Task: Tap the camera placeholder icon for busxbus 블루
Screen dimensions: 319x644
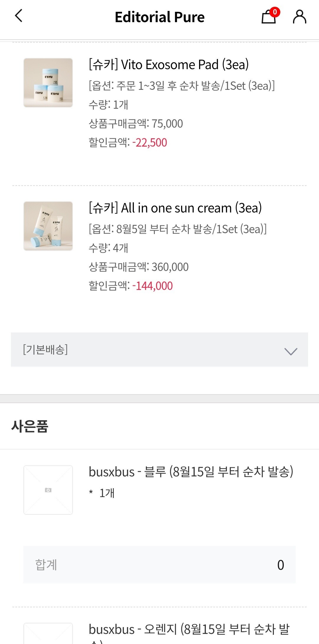Action: (x=48, y=490)
